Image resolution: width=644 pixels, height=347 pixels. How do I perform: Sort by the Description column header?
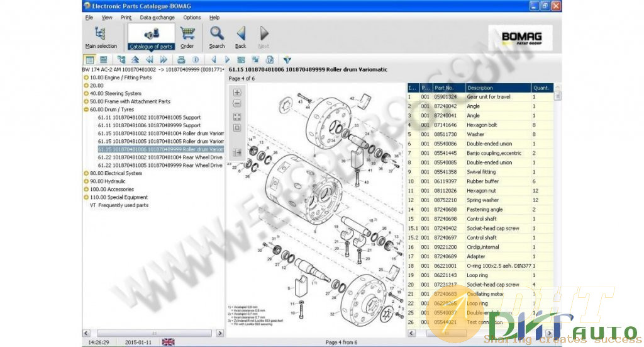pos(498,88)
